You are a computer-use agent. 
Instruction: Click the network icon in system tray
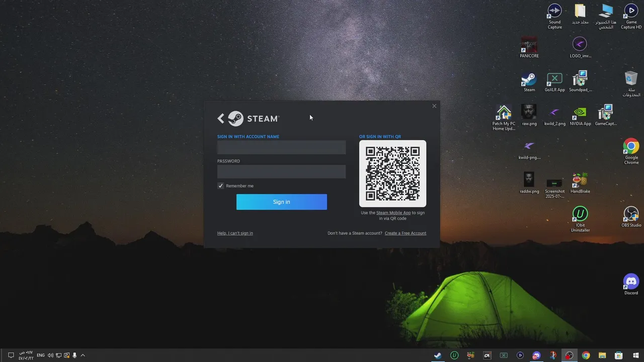(58, 355)
